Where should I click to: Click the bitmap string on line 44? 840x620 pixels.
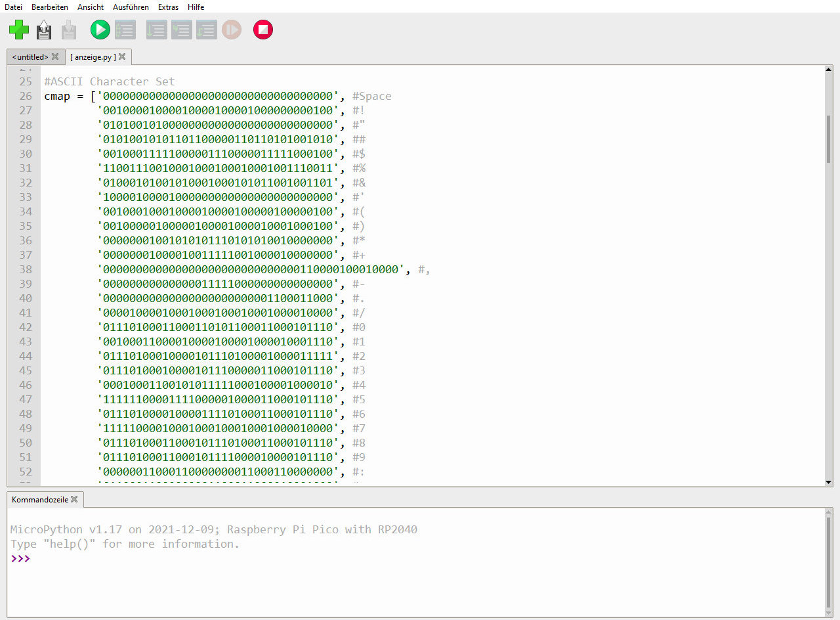(218, 356)
